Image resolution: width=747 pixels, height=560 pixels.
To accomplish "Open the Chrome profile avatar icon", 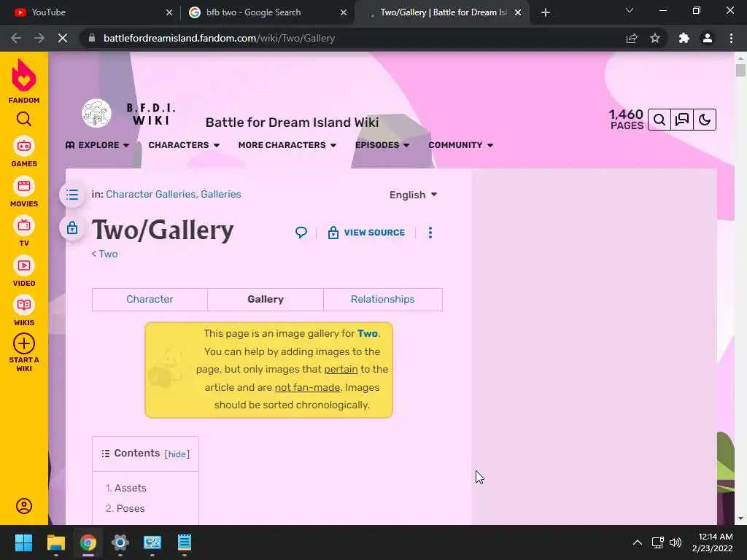I will click(x=708, y=38).
